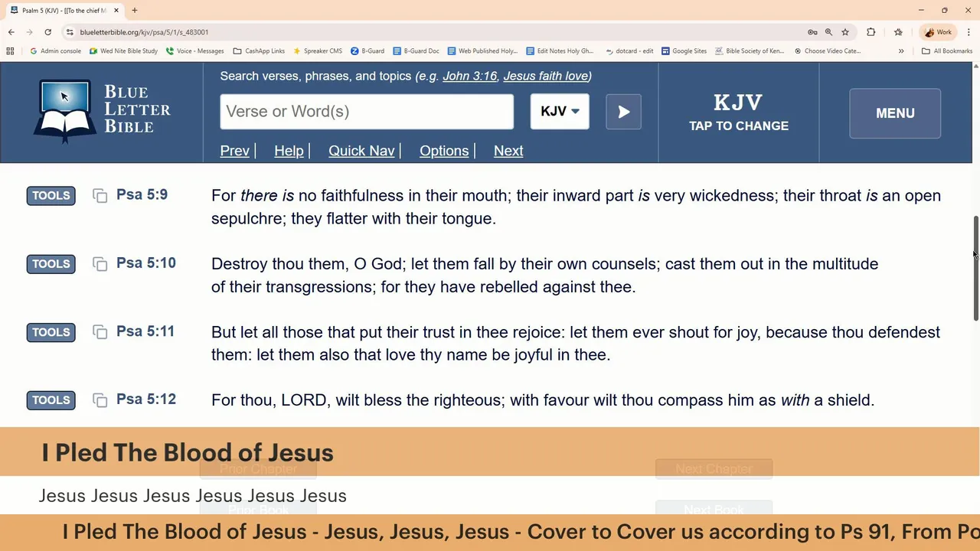This screenshot has height=551, width=980.
Task: Click the page's vertical scrollbar thumb
Action: tap(975, 269)
